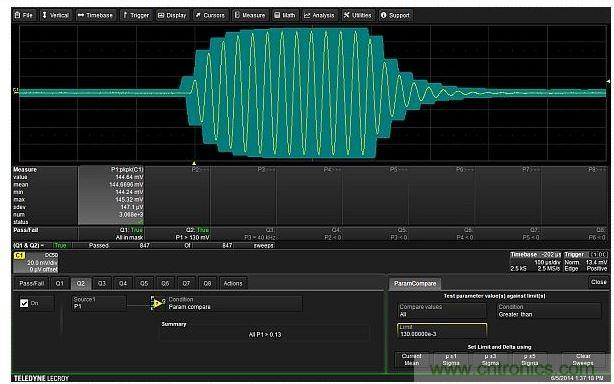Open the Vertical menu
Viewport: 614px width, 384px height.
[55, 15]
